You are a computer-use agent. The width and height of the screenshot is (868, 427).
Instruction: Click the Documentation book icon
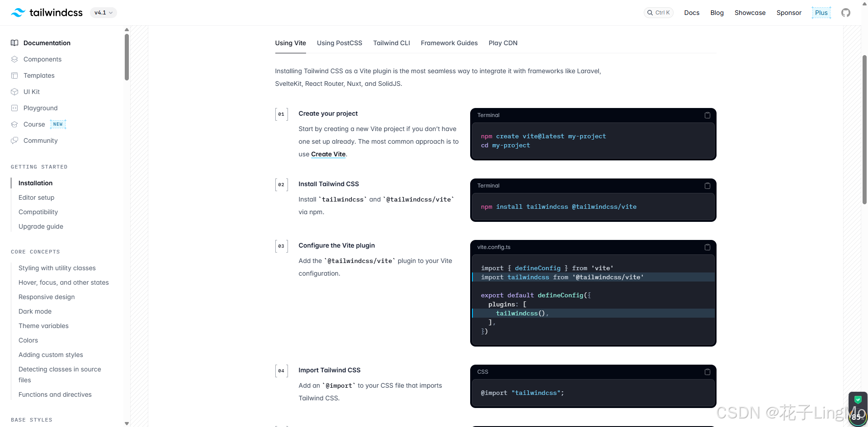pyautogui.click(x=14, y=43)
